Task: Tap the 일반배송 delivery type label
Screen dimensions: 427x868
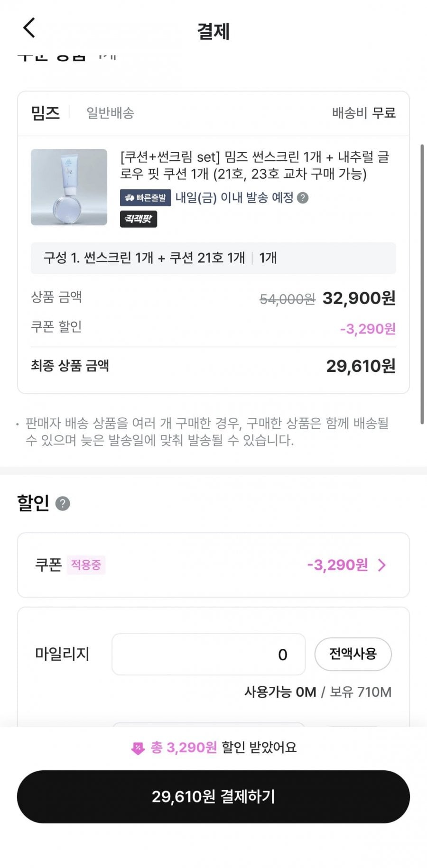Action: pyautogui.click(x=110, y=113)
